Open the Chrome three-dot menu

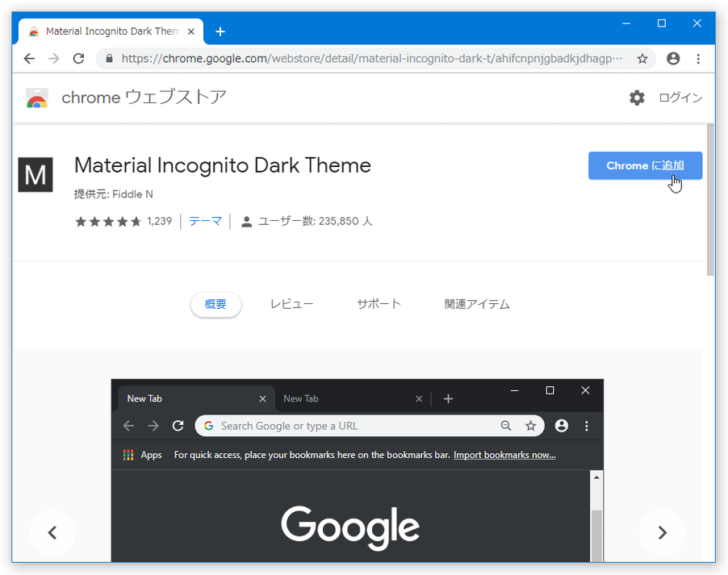(x=698, y=59)
